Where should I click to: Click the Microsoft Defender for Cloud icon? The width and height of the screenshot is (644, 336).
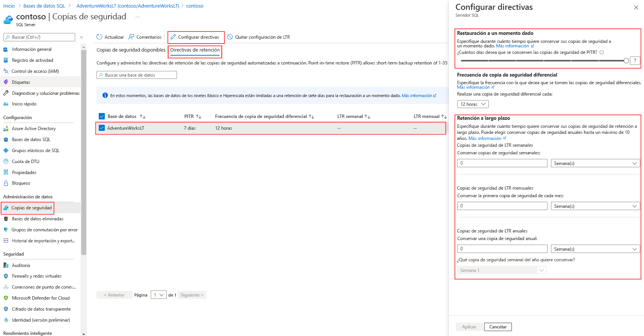(x=6, y=298)
